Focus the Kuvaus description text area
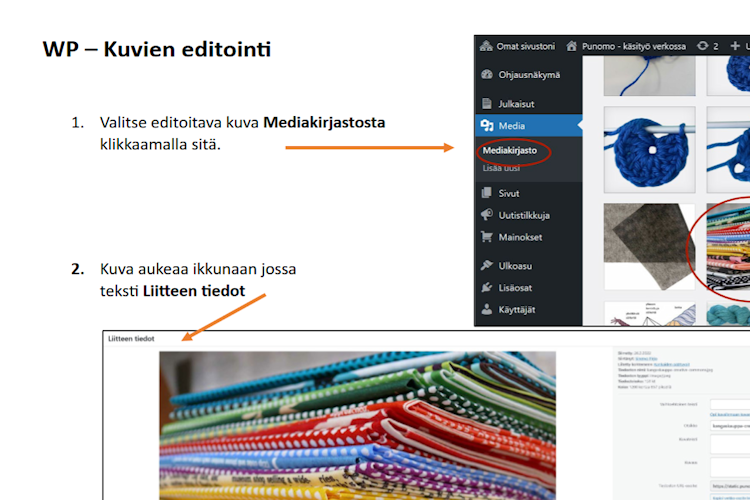The width and height of the screenshot is (750, 500). (x=730, y=467)
